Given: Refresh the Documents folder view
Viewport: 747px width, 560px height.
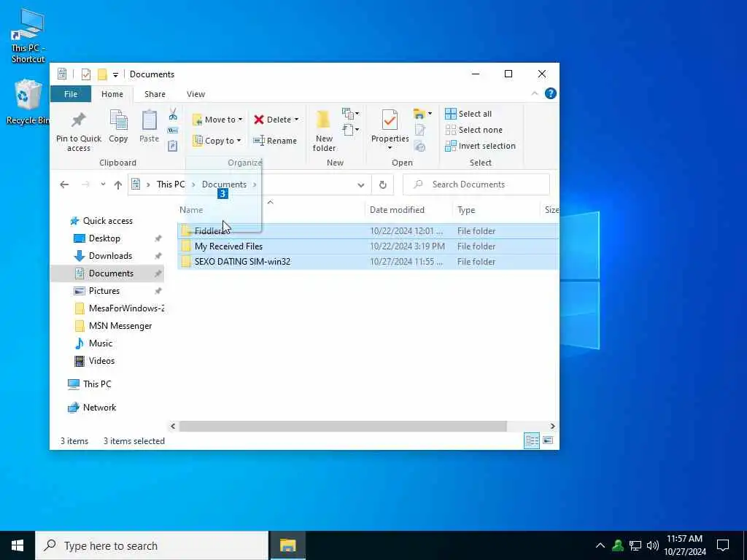Looking at the screenshot, I should point(382,184).
